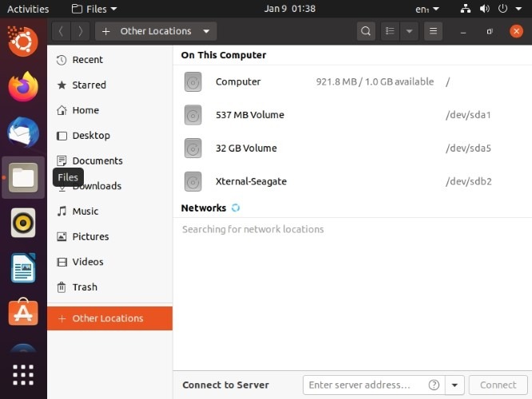532x399 pixels.
Task: Click the Trash bin icon
Action: [62, 287]
